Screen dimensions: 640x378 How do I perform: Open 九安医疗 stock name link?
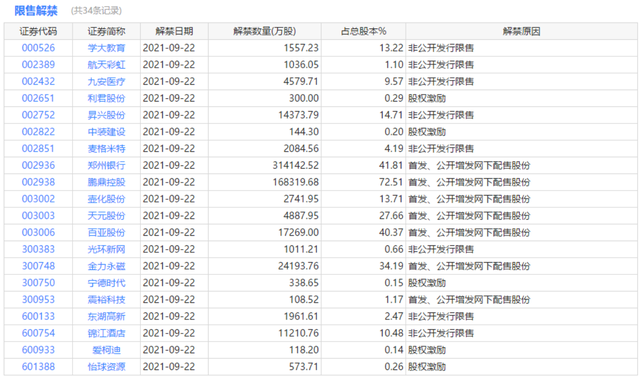(107, 81)
